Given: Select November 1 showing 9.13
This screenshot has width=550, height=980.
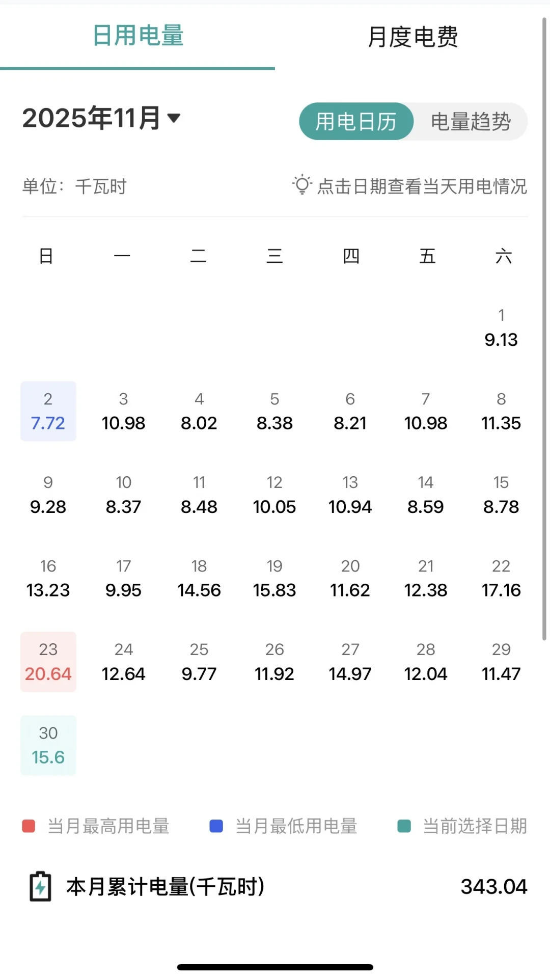Looking at the screenshot, I should click(501, 328).
